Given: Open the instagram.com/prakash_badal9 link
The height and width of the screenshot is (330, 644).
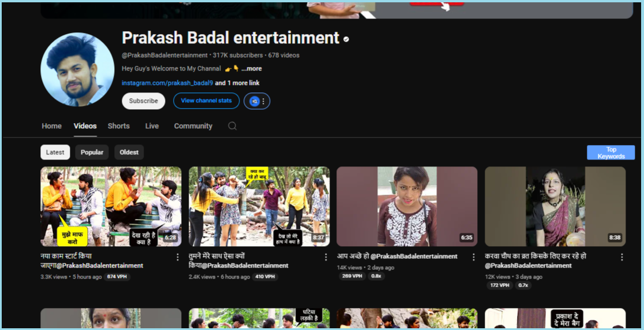Looking at the screenshot, I should [x=167, y=83].
